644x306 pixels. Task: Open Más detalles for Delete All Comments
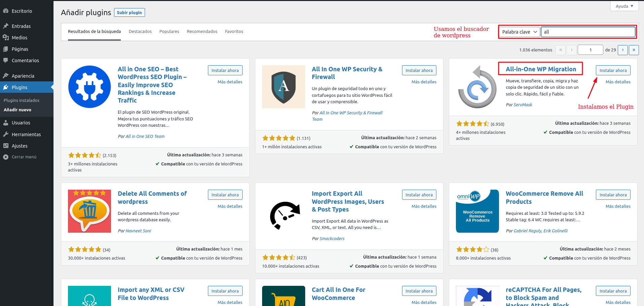(x=230, y=206)
